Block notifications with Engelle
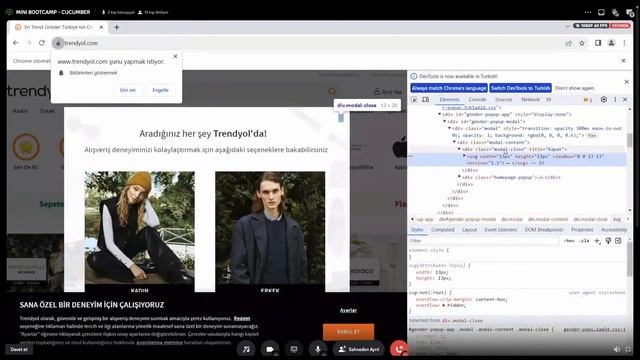The width and height of the screenshot is (640, 360). pos(160,90)
